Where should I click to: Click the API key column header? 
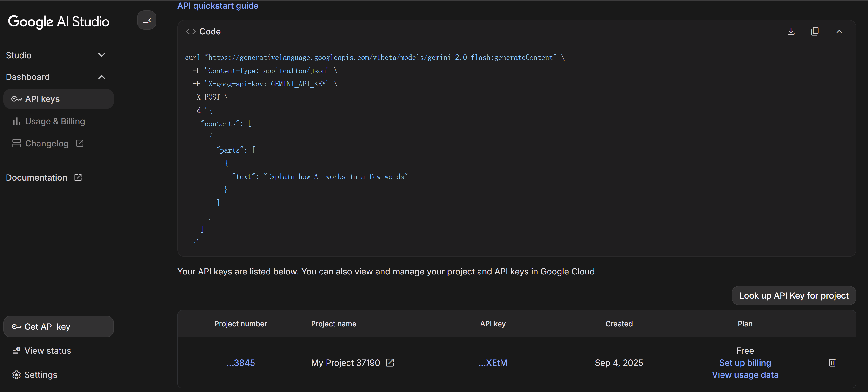click(493, 324)
